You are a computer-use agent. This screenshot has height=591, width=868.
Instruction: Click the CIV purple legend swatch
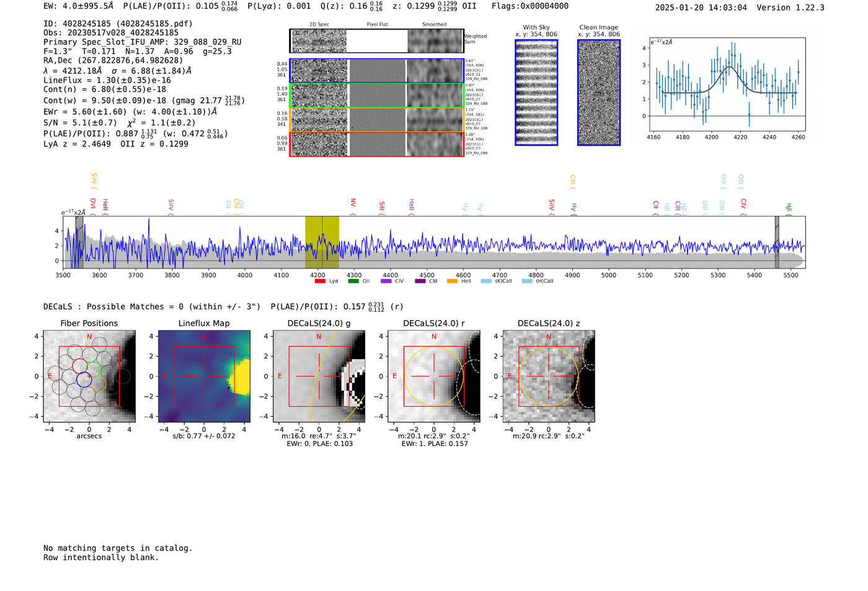(x=386, y=281)
